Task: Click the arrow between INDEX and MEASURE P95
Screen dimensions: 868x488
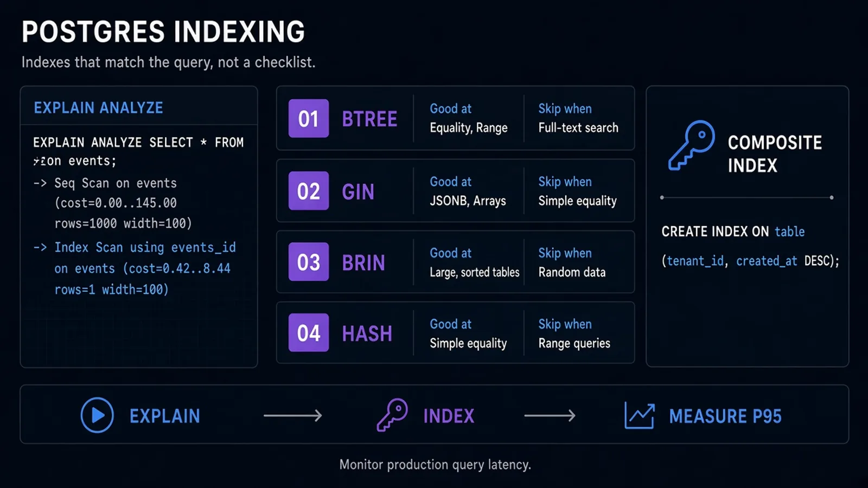Action: pos(550,416)
